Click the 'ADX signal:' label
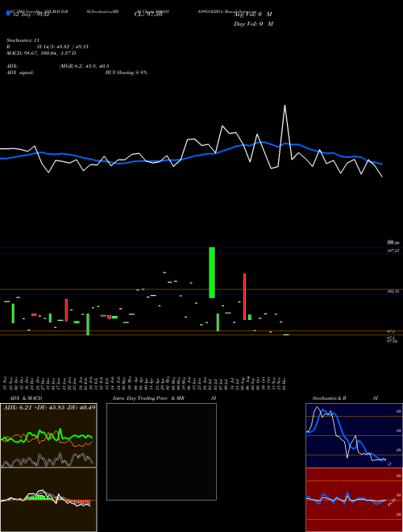Image resolution: width=403 pixels, height=532 pixels. [20, 73]
